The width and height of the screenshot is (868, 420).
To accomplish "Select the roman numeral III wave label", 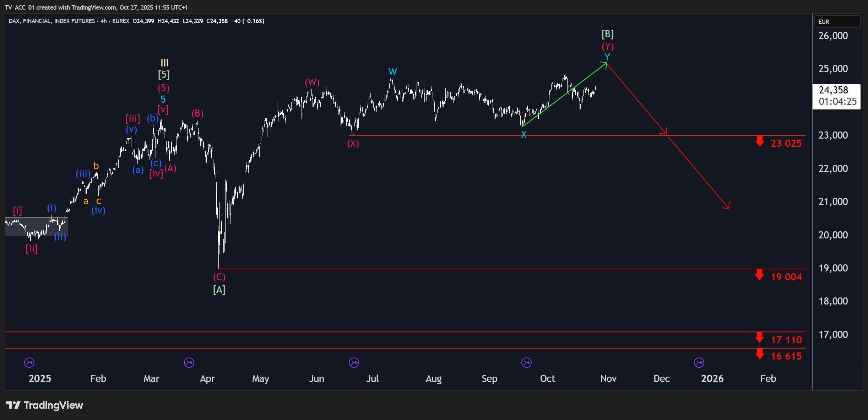I will click(164, 63).
